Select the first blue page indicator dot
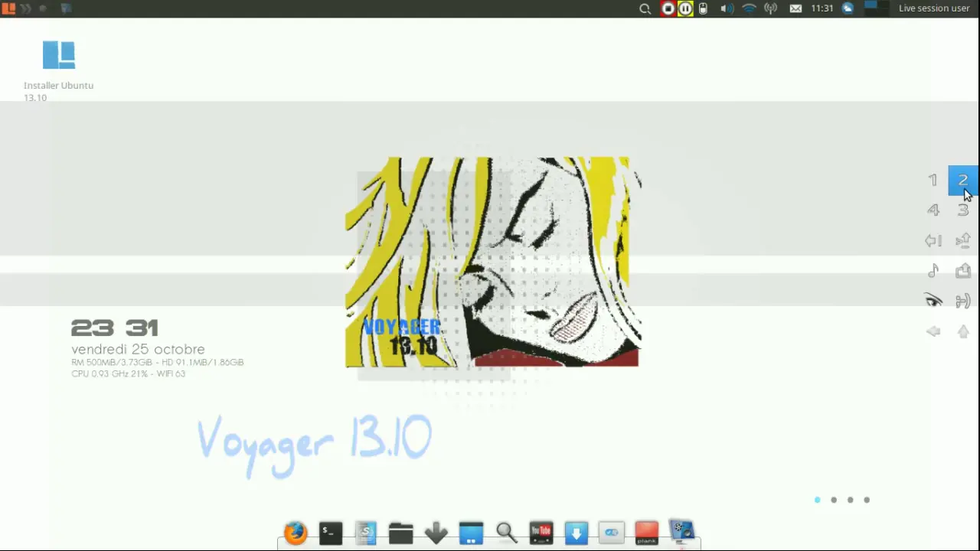 point(818,500)
